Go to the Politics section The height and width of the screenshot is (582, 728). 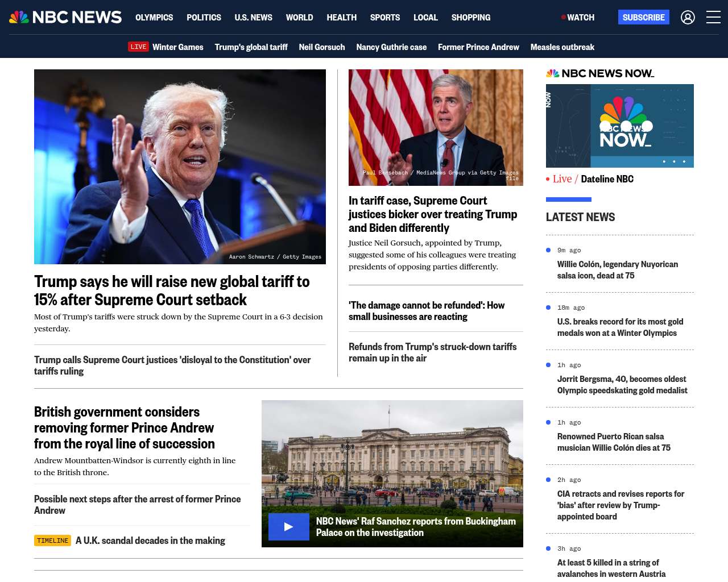(204, 18)
